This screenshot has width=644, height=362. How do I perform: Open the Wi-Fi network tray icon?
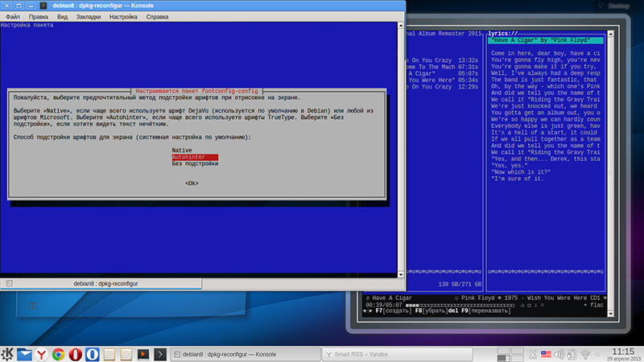click(586, 355)
